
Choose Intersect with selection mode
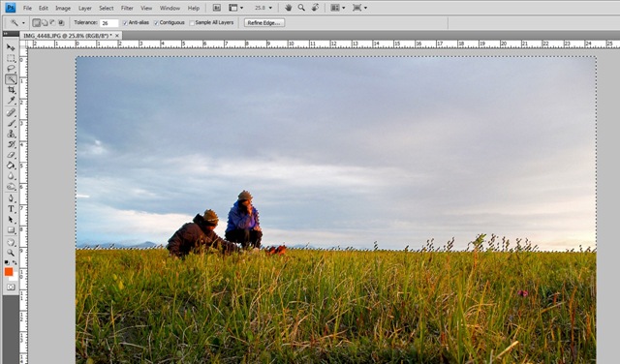point(61,23)
